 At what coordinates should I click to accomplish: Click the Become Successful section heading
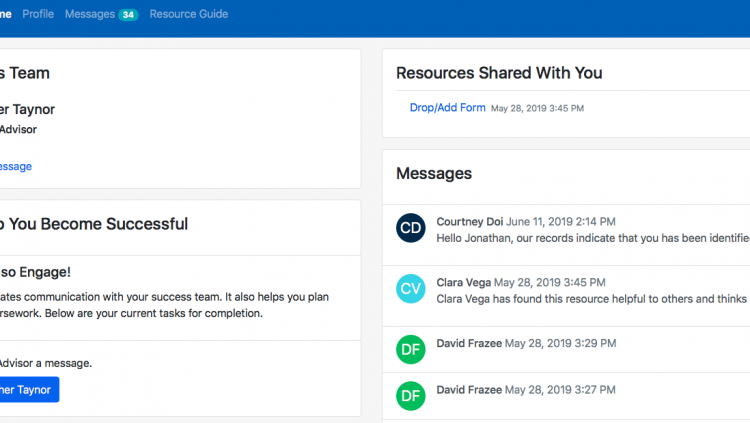tap(94, 224)
